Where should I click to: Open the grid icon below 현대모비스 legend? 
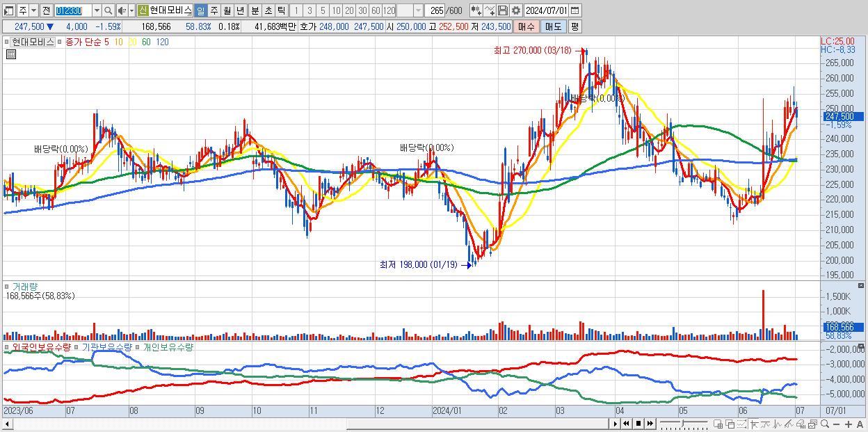click(x=10, y=54)
